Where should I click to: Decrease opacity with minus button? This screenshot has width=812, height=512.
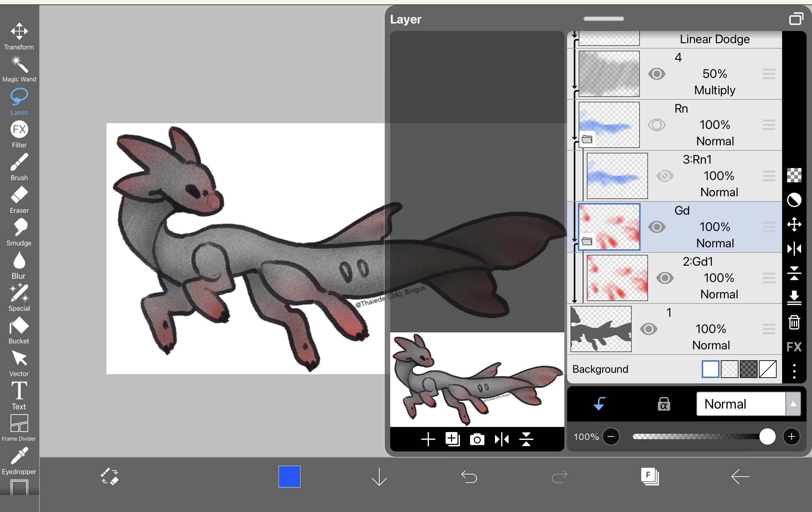(x=611, y=436)
